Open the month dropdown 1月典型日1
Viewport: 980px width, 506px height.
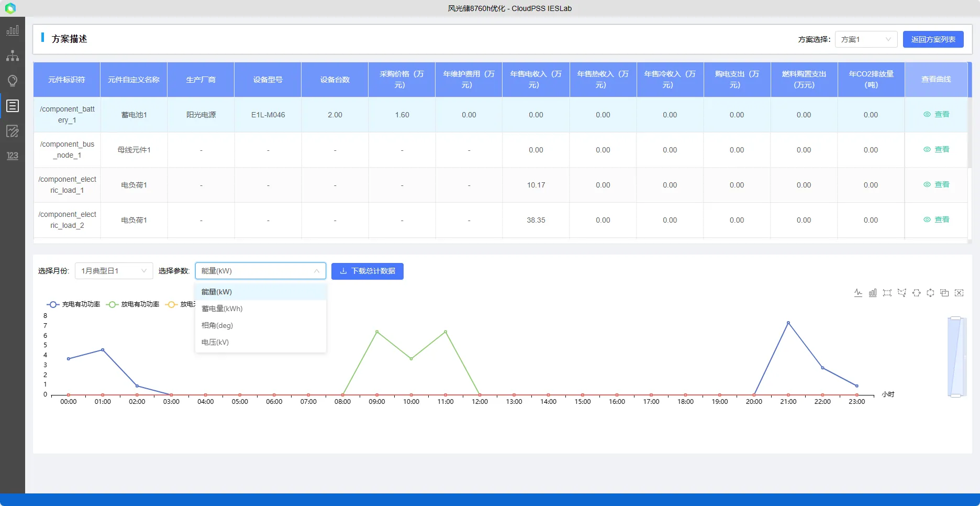pyautogui.click(x=114, y=271)
